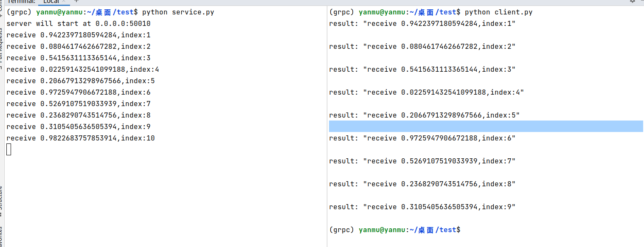Click client result line with 'index:3'

422,70
